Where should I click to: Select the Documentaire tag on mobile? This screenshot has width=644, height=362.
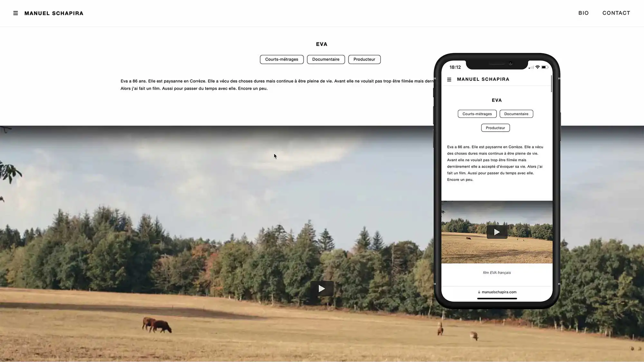(x=516, y=114)
